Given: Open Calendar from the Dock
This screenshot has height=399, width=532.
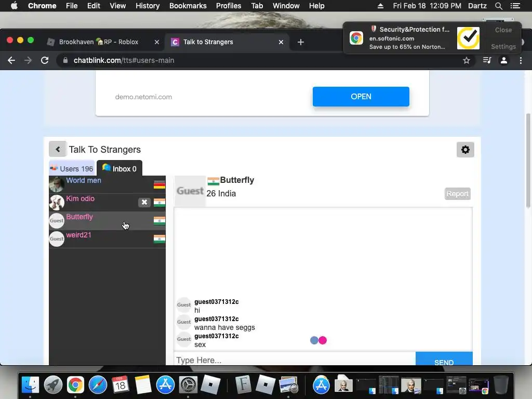Looking at the screenshot, I should [x=121, y=385].
